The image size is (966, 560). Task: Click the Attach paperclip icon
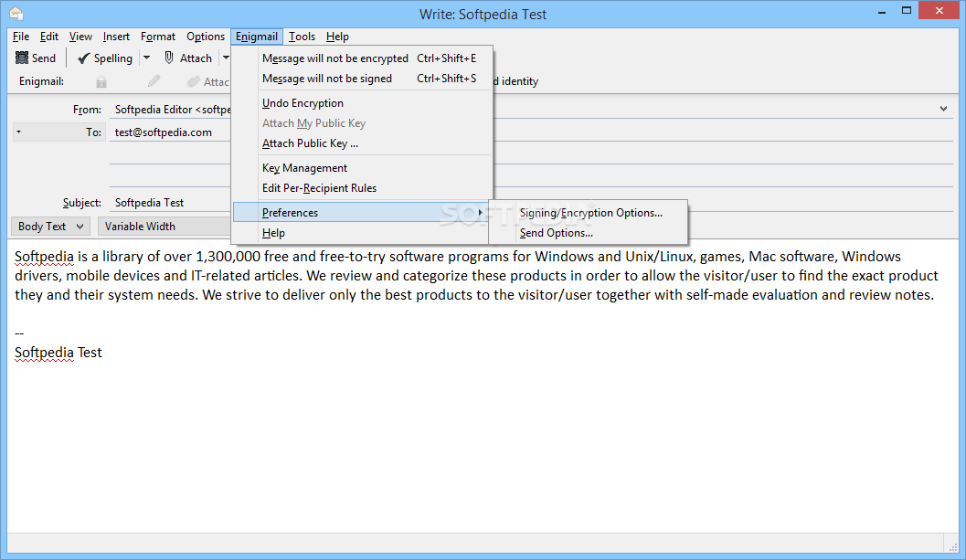169,58
